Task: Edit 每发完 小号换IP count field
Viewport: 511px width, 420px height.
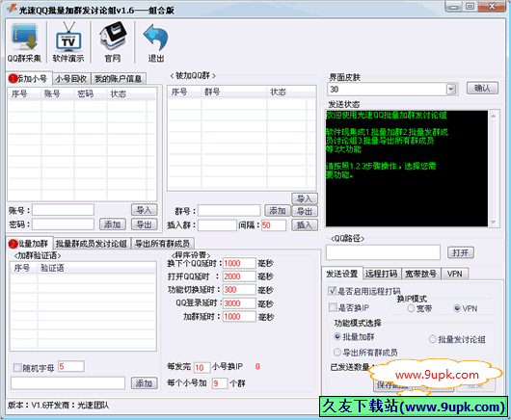Action: coord(202,368)
